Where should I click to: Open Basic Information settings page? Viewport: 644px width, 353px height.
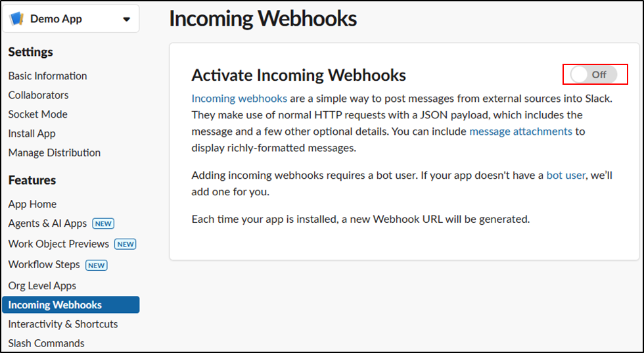[x=47, y=76]
